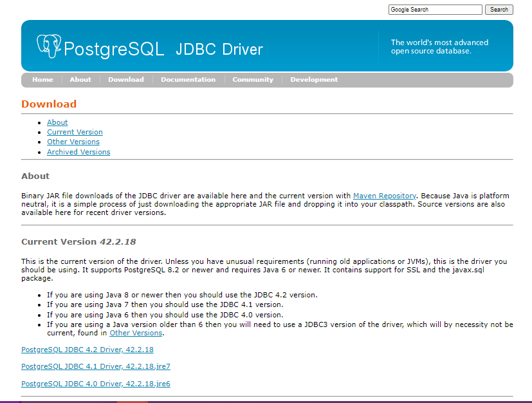Download the JDBC 4.0 Driver jre6 build
The image size is (532, 403).
pyautogui.click(x=95, y=383)
